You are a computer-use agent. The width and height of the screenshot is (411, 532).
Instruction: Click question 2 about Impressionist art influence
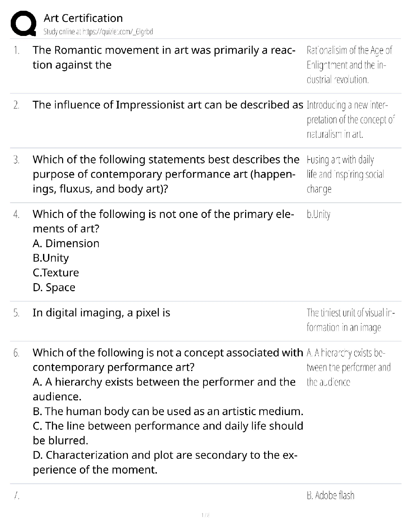[168, 105]
